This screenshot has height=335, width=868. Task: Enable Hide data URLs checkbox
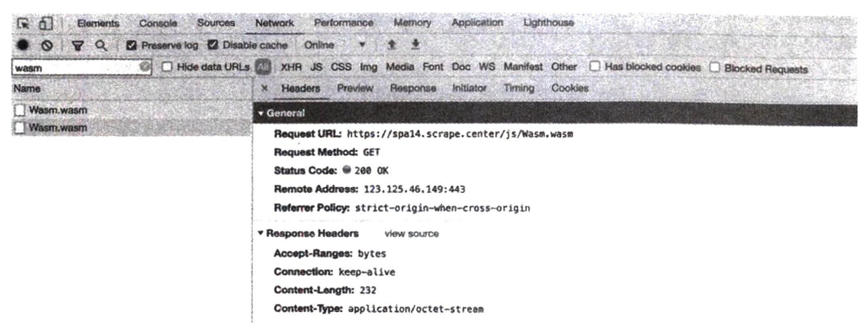point(166,67)
